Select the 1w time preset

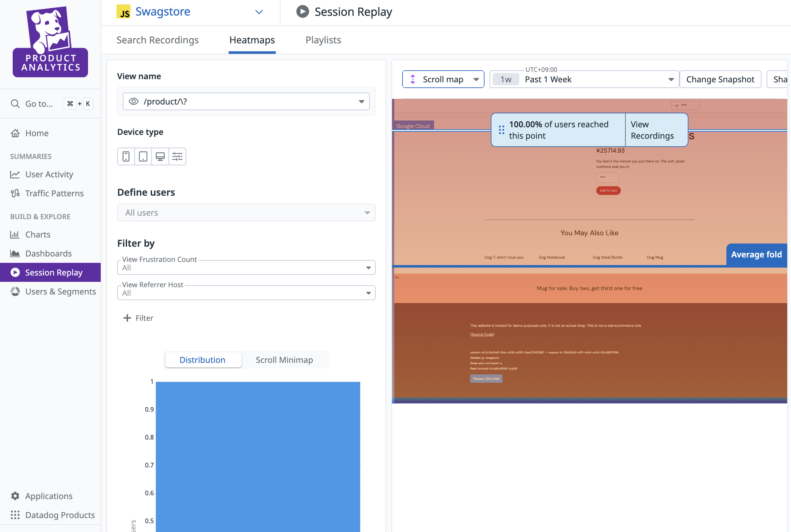pyautogui.click(x=505, y=79)
